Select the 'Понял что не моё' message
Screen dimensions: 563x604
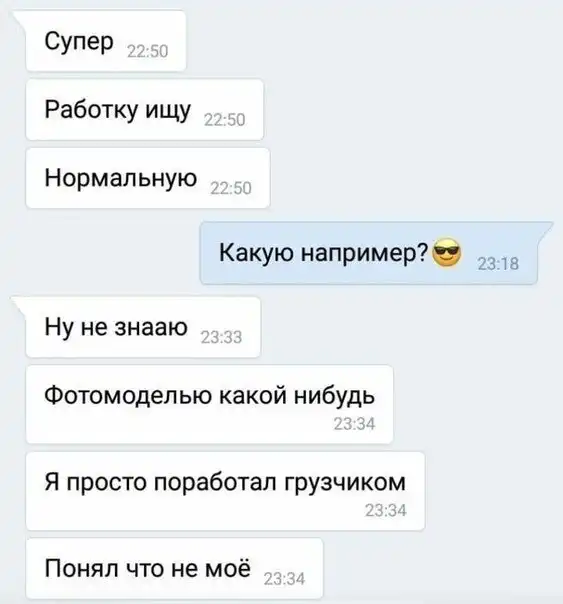click(174, 568)
